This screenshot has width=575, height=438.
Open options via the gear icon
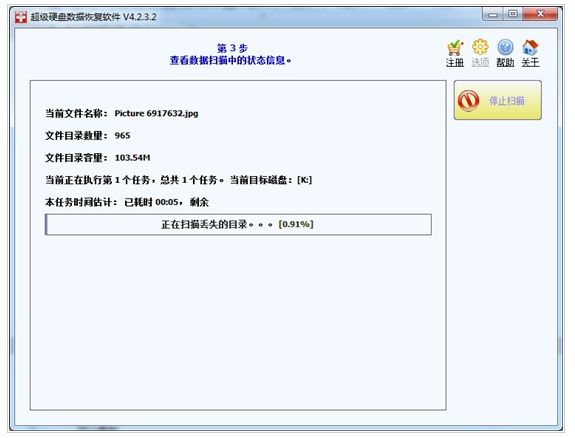[x=480, y=47]
